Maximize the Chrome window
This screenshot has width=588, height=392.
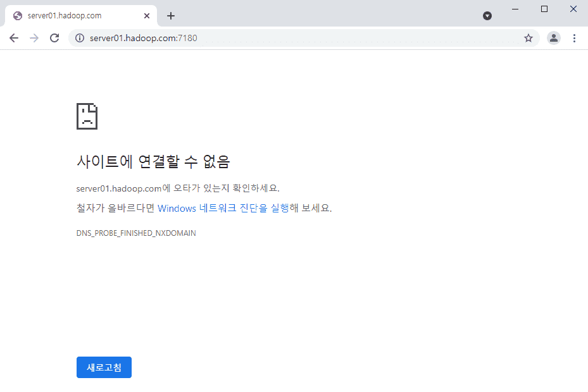click(x=544, y=9)
